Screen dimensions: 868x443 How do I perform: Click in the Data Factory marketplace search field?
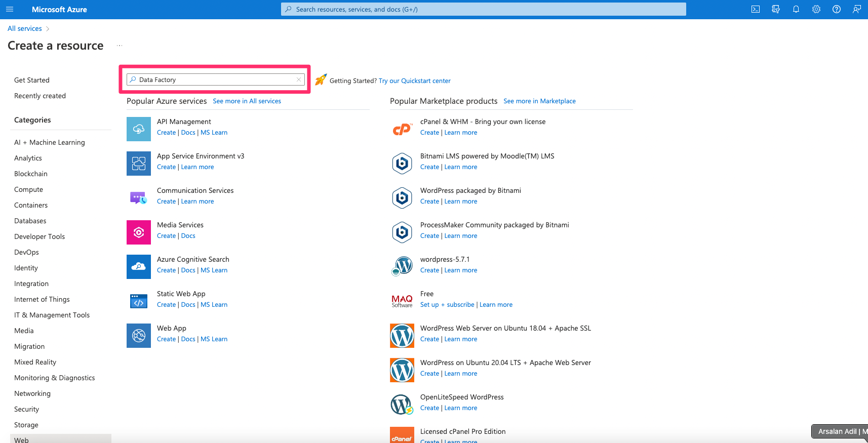pyautogui.click(x=216, y=79)
